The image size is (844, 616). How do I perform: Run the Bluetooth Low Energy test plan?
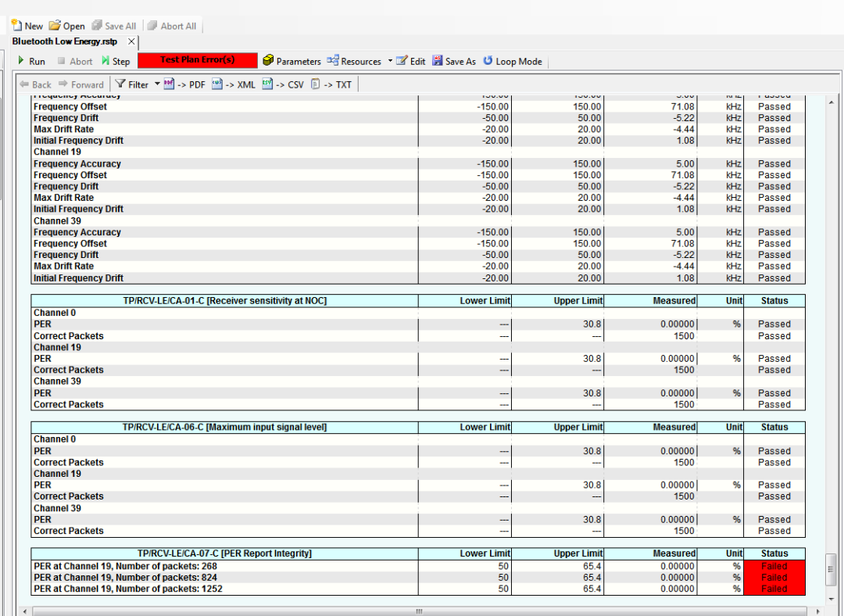click(31, 61)
